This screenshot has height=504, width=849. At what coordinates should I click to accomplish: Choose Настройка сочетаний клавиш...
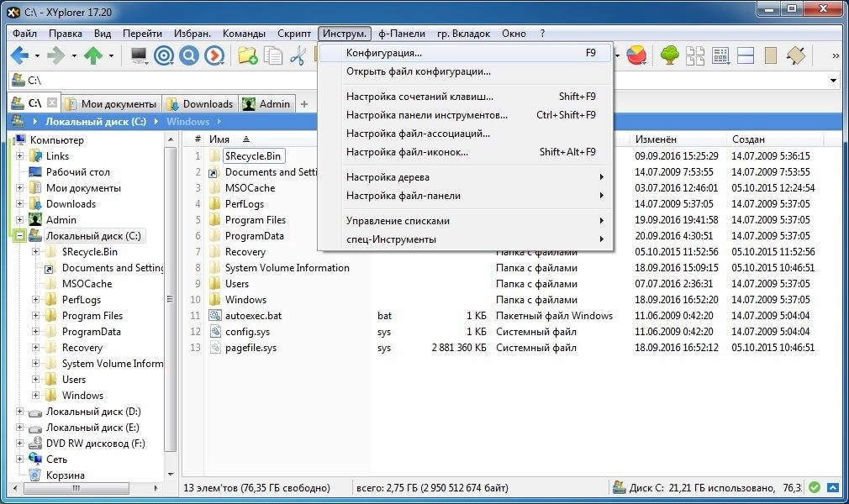[466, 97]
